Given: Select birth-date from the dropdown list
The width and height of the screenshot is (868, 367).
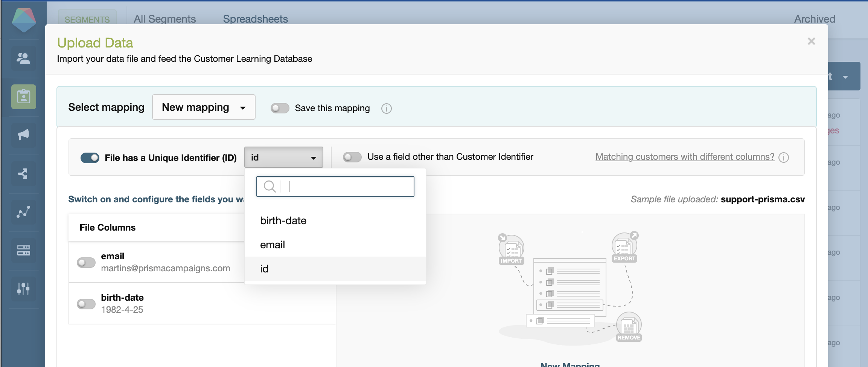Looking at the screenshot, I should coord(335,221).
